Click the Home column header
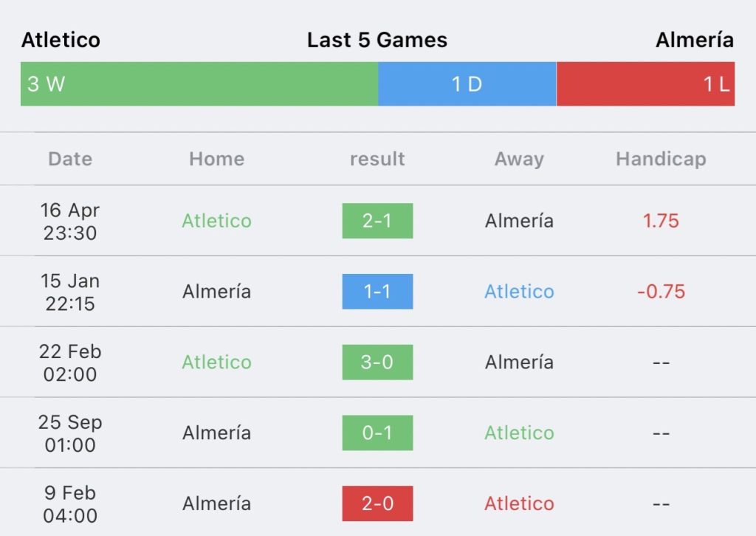 click(x=217, y=159)
